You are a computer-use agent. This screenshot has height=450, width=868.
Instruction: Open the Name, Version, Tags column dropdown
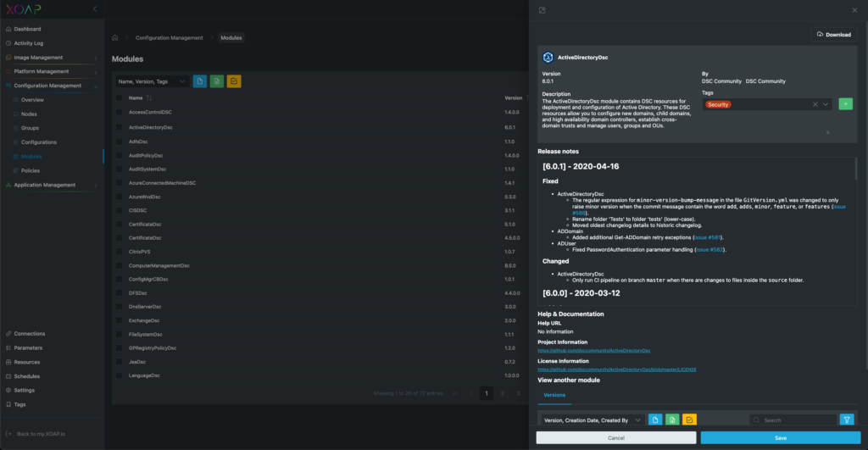152,81
